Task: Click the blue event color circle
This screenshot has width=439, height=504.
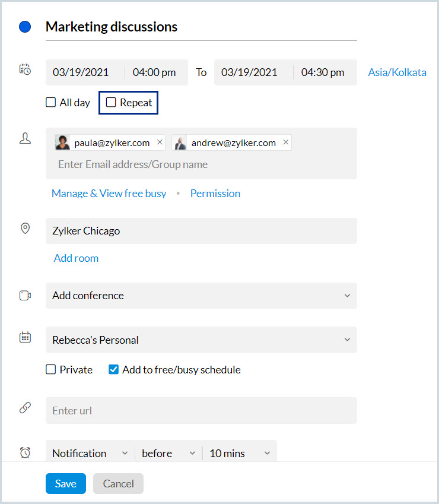Action: coord(25,27)
